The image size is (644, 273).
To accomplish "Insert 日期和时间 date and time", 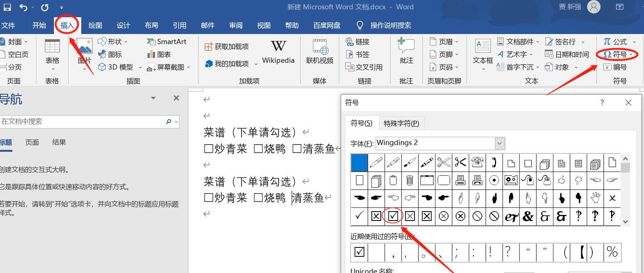I will pyautogui.click(x=567, y=55).
